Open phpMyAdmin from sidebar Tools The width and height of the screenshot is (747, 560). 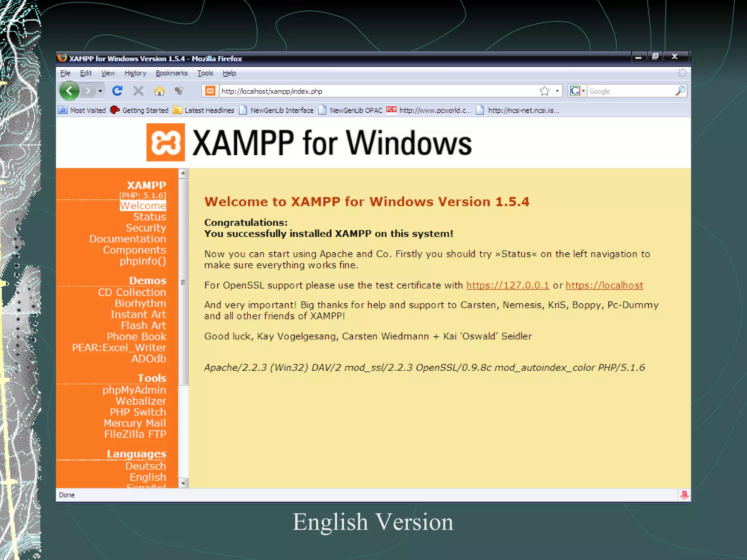click(x=134, y=390)
